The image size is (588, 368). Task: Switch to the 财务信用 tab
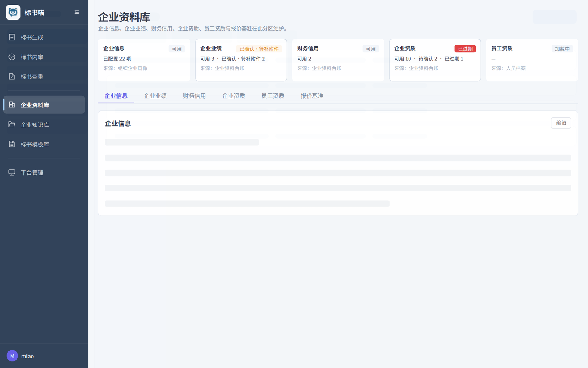pyautogui.click(x=194, y=96)
